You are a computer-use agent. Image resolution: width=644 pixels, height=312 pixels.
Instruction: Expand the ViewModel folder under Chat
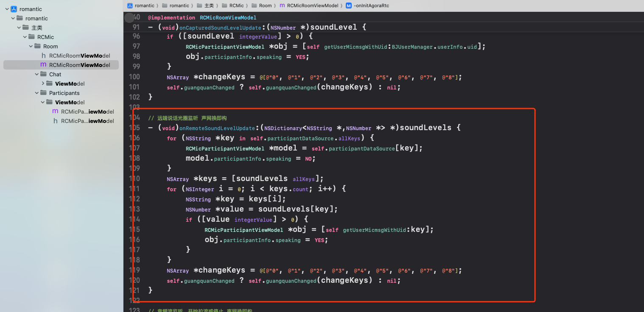[x=43, y=84]
